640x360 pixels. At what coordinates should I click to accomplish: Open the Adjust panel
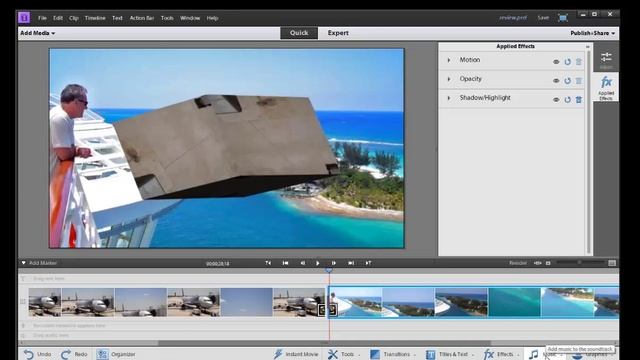click(606, 60)
